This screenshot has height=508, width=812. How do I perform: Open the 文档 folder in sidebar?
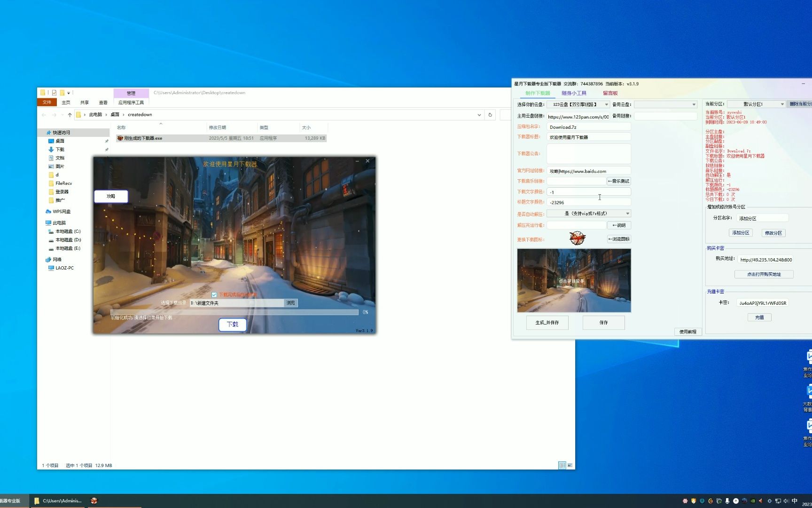[60, 158]
